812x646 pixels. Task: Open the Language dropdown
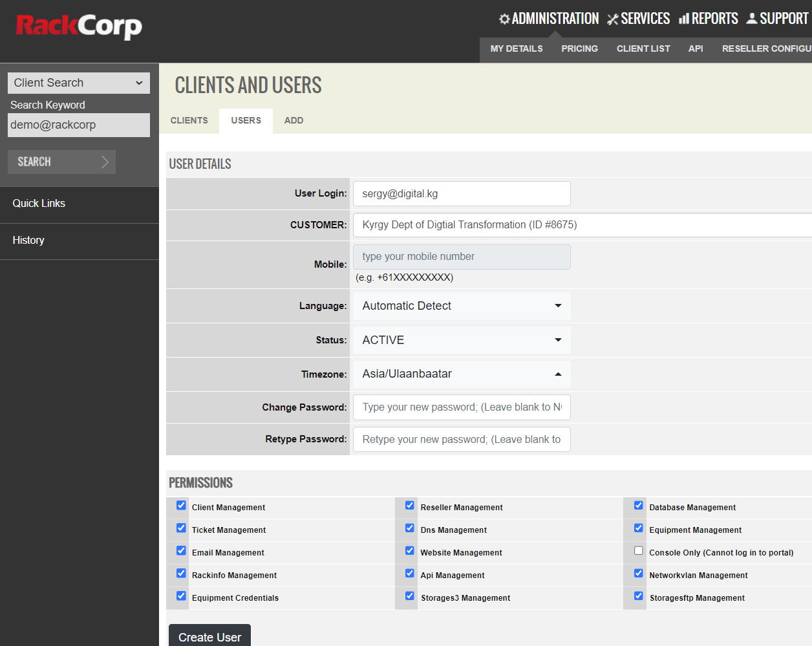point(462,306)
